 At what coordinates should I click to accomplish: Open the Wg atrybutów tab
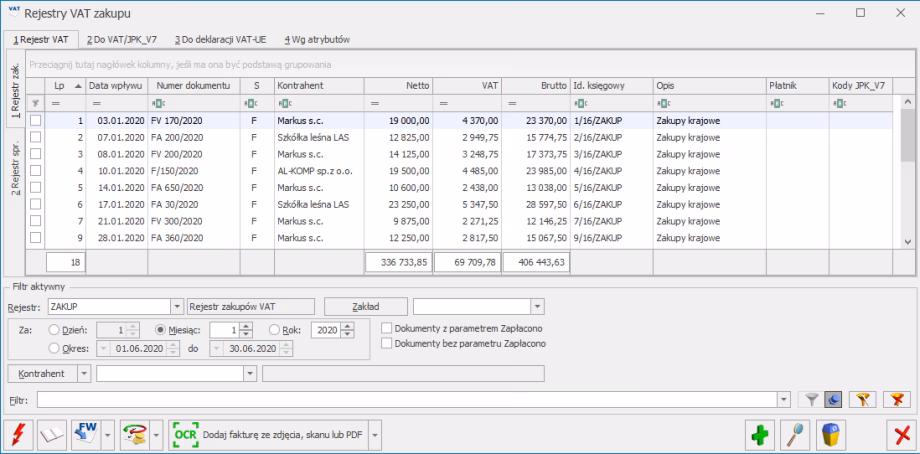coord(317,39)
